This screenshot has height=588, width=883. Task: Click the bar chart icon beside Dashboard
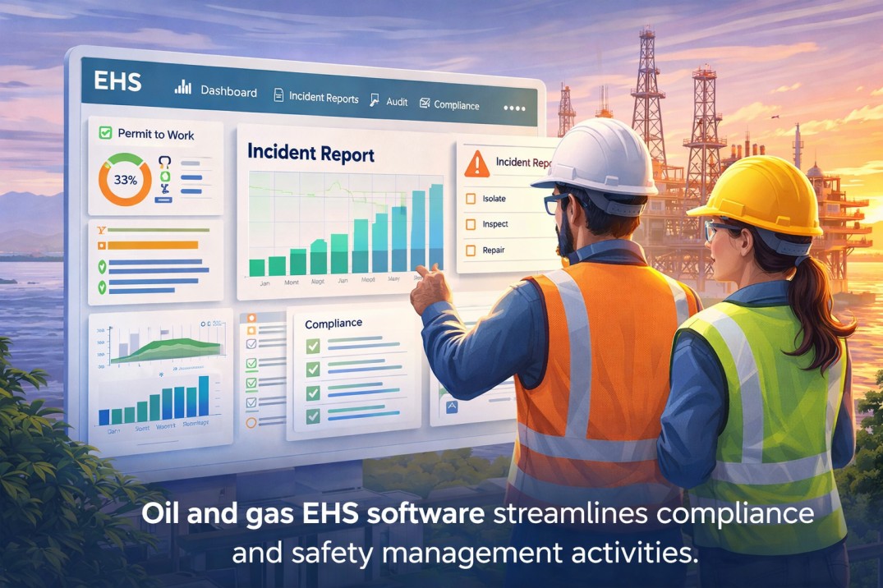[x=183, y=86]
